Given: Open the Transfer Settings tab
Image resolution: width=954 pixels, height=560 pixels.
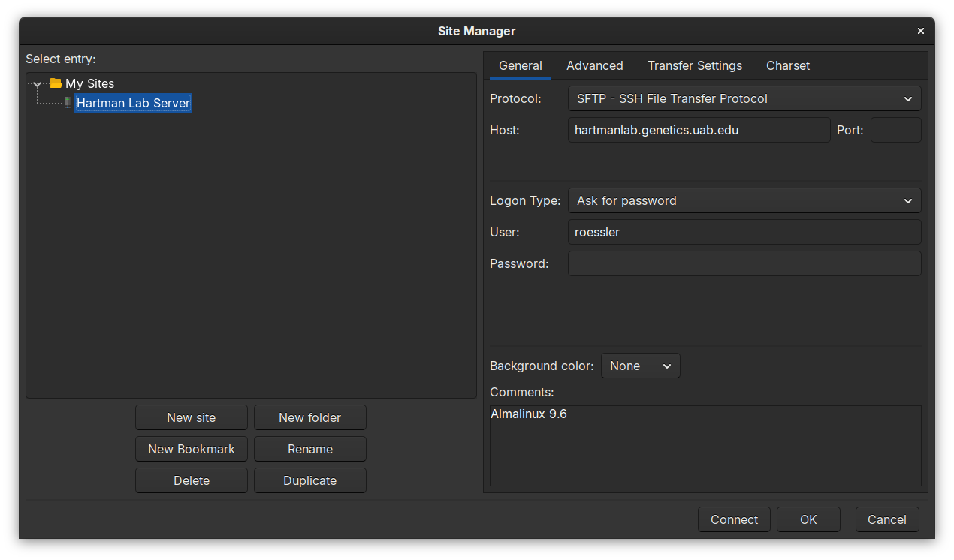Looking at the screenshot, I should 694,65.
